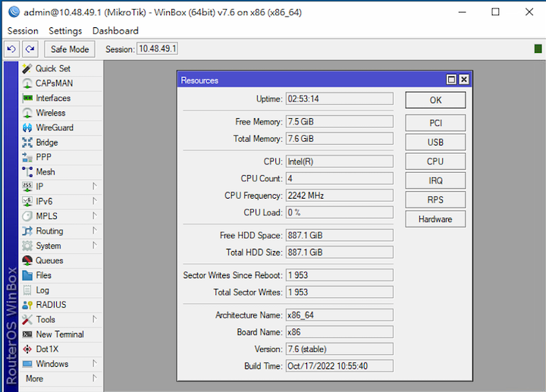
Task: Click the Total Sector Writes value
Action: (x=340, y=292)
